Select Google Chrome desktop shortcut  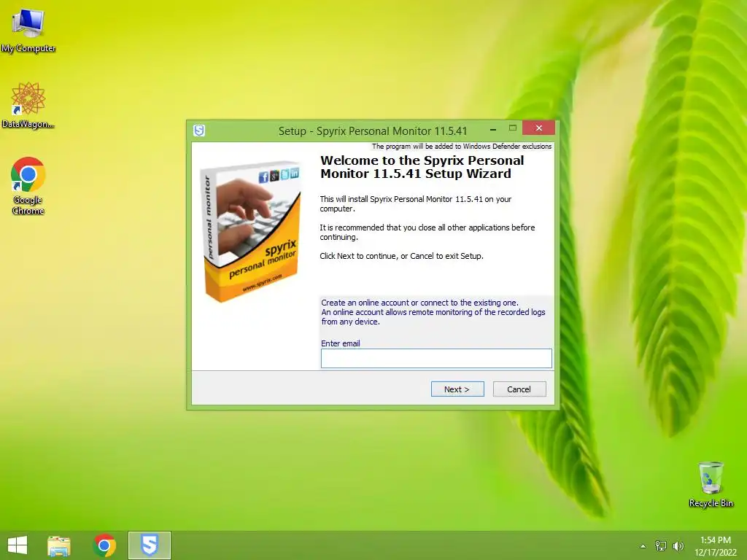tap(28, 186)
